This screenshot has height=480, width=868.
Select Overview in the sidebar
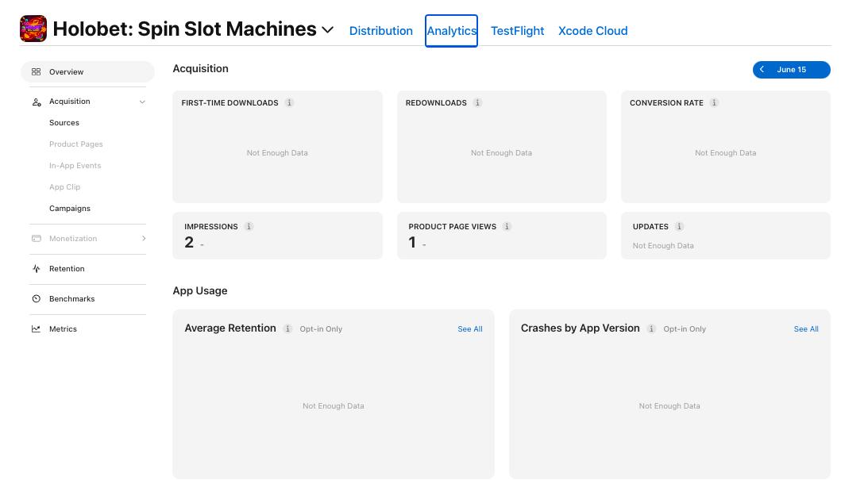pos(87,72)
